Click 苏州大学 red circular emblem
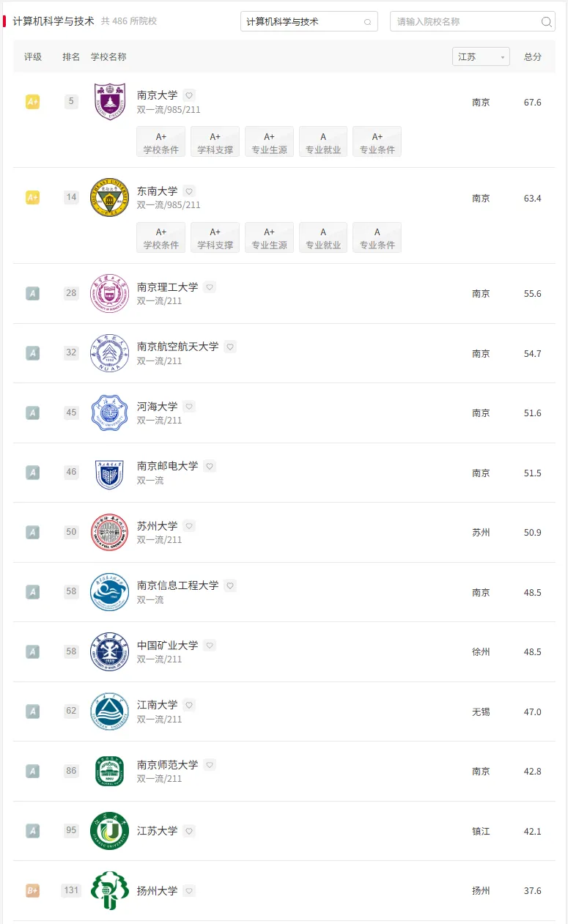 click(109, 532)
